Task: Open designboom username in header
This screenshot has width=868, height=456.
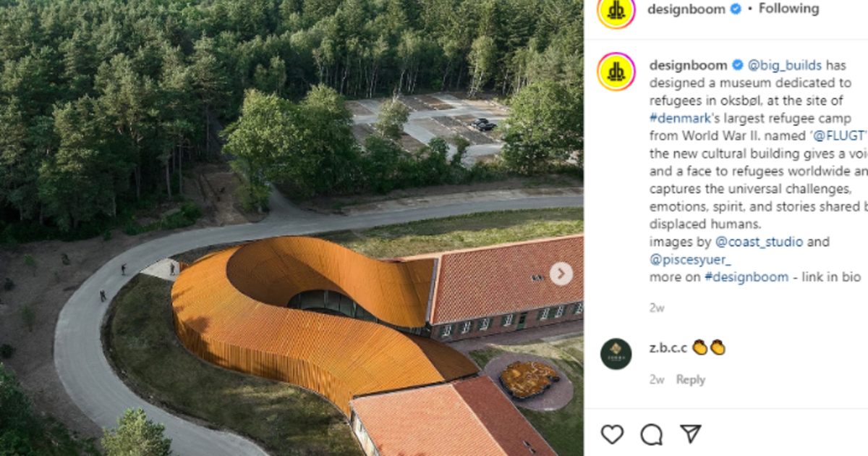Action: 686,9
